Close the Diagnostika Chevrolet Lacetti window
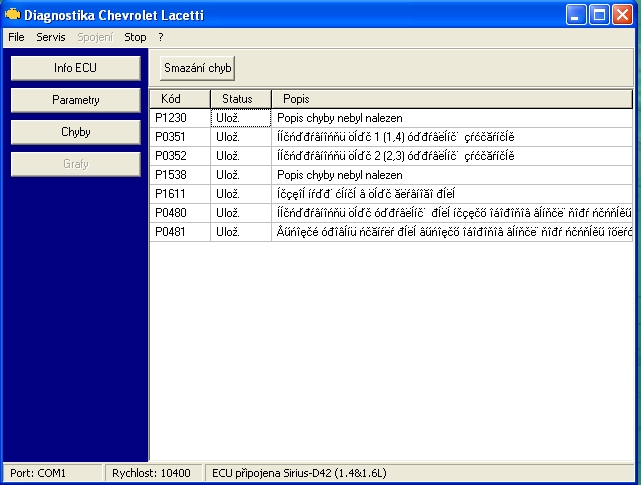Viewport: 641px width, 485px height. click(622, 15)
